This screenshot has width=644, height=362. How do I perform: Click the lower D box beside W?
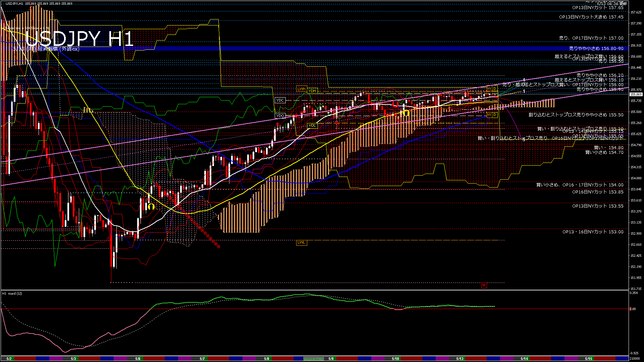point(494,115)
